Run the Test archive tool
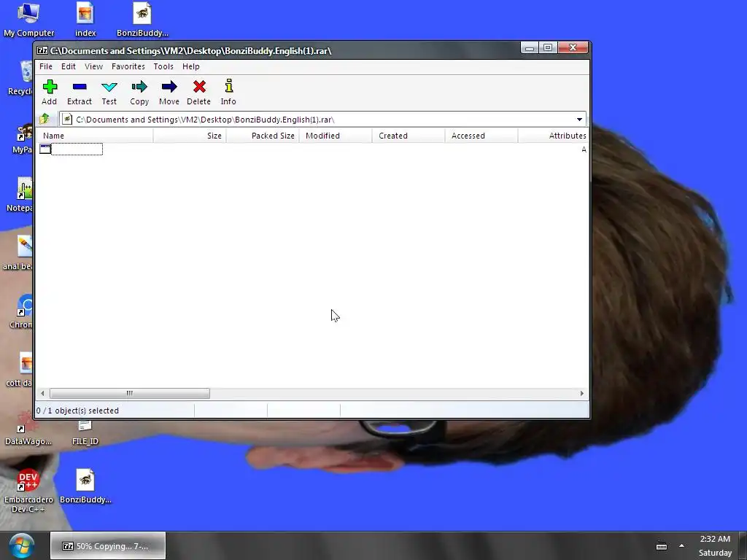Image resolution: width=747 pixels, height=560 pixels. [109, 92]
